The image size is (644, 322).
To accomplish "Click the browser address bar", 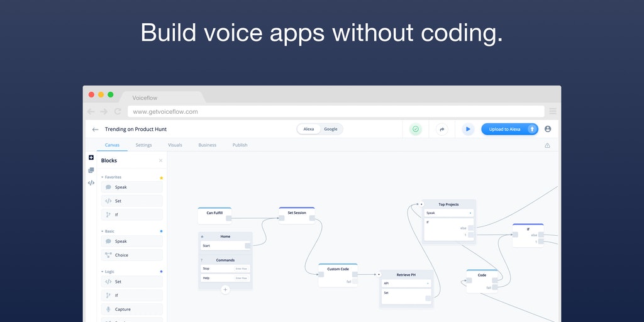I will [336, 111].
